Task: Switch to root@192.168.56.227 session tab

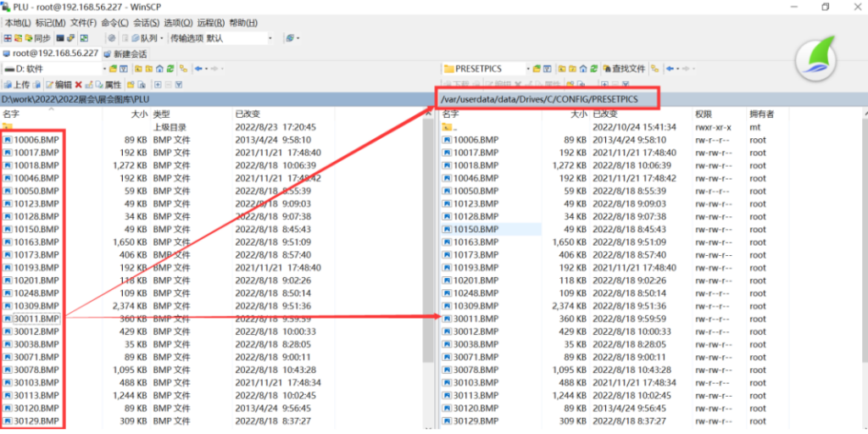Action: click(x=51, y=53)
